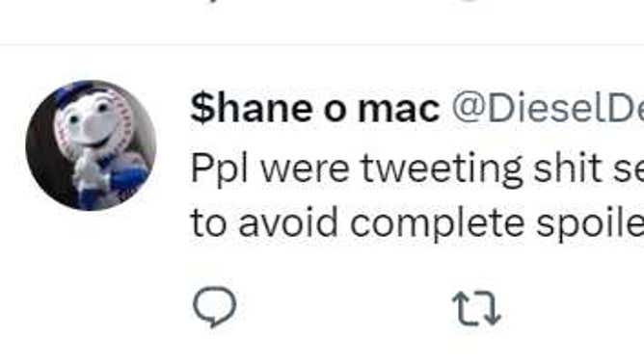Open the comment button under the tweet
Screen dimensions: 644x362
tap(214, 307)
